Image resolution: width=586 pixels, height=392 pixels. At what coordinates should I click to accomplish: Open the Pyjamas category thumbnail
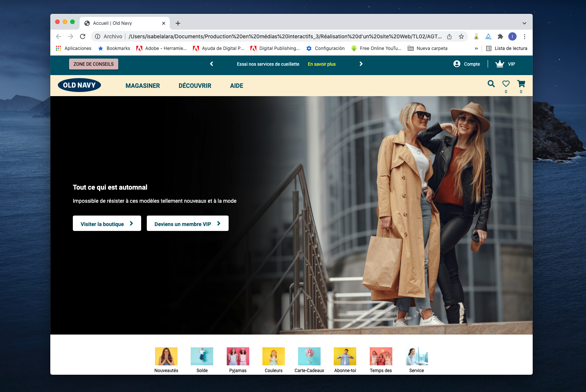(x=238, y=356)
